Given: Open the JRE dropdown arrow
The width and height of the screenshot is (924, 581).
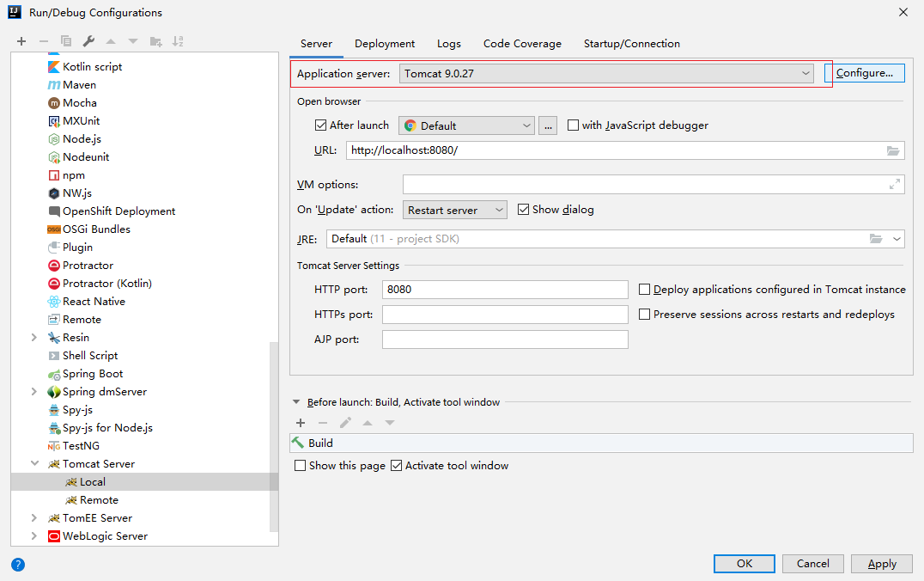Looking at the screenshot, I should pyautogui.click(x=897, y=239).
